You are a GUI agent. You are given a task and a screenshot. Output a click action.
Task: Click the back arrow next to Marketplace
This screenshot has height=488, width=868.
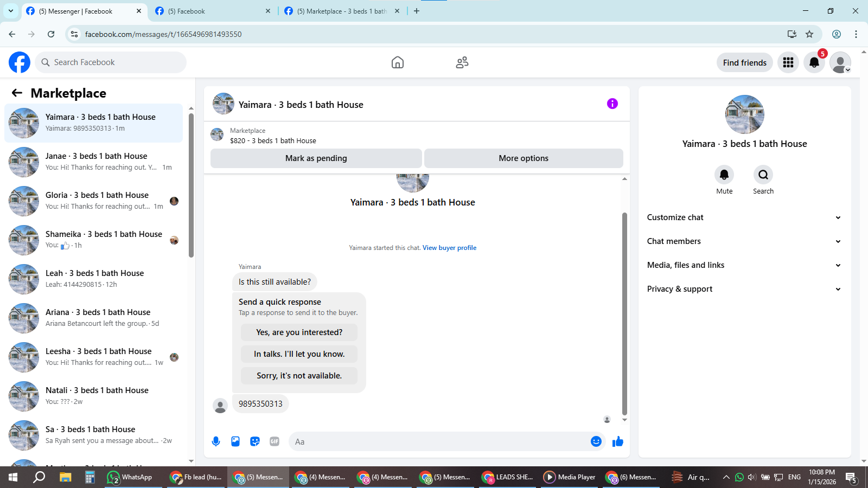(x=17, y=93)
